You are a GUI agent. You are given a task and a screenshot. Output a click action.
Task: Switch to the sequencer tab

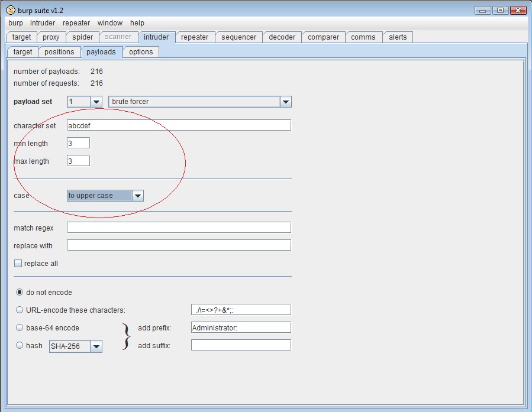[239, 37]
